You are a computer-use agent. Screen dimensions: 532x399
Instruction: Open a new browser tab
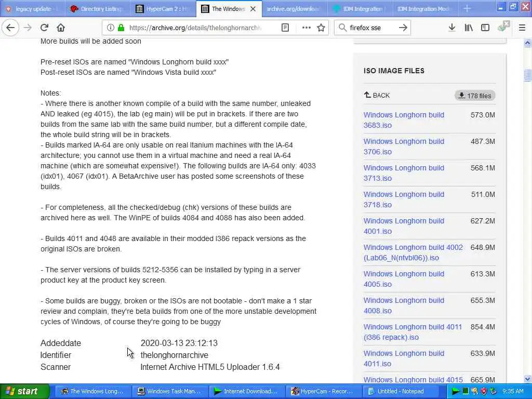[467, 8]
